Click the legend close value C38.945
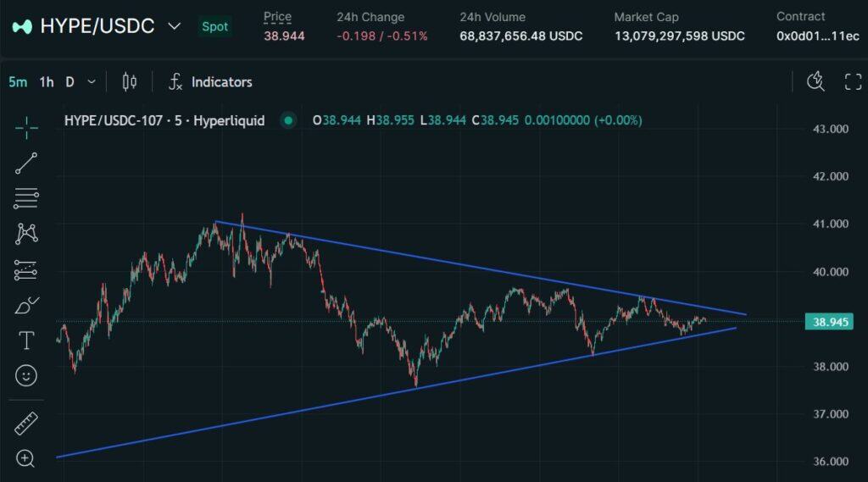The image size is (868, 482). 495,120
